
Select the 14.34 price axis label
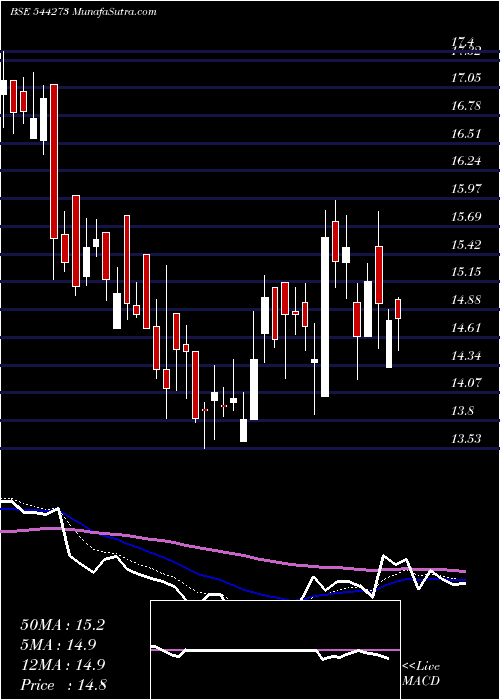coord(467,356)
